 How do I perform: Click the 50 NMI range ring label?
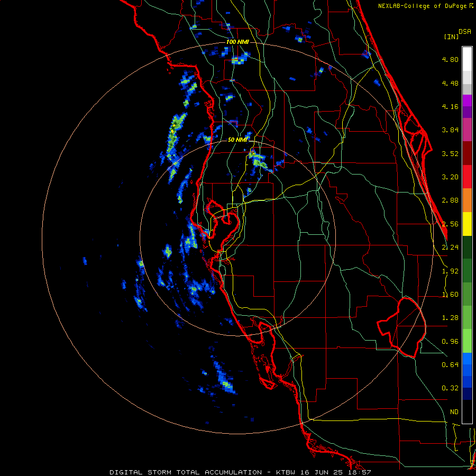(237, 140)
